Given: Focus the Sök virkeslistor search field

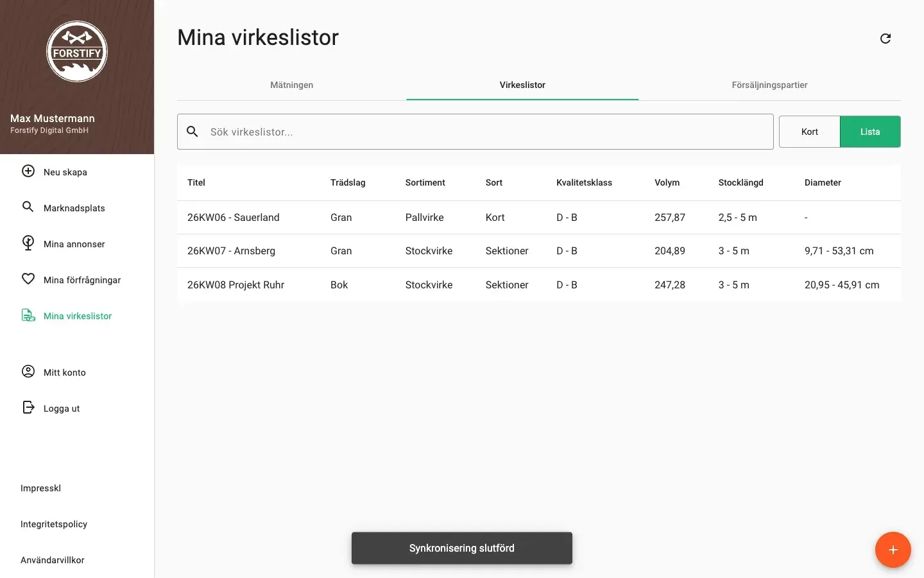Looking at the screenshot, I should click(475, 132).
